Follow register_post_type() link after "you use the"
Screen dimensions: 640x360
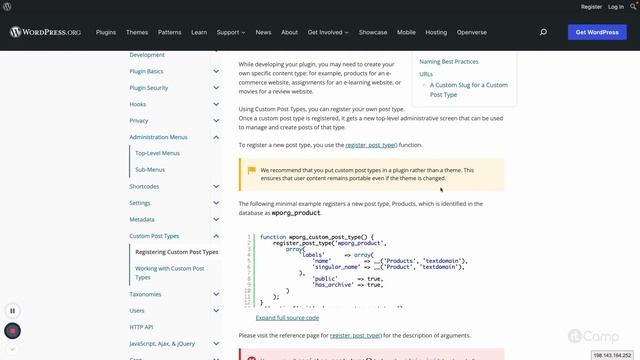coord(371,145)
